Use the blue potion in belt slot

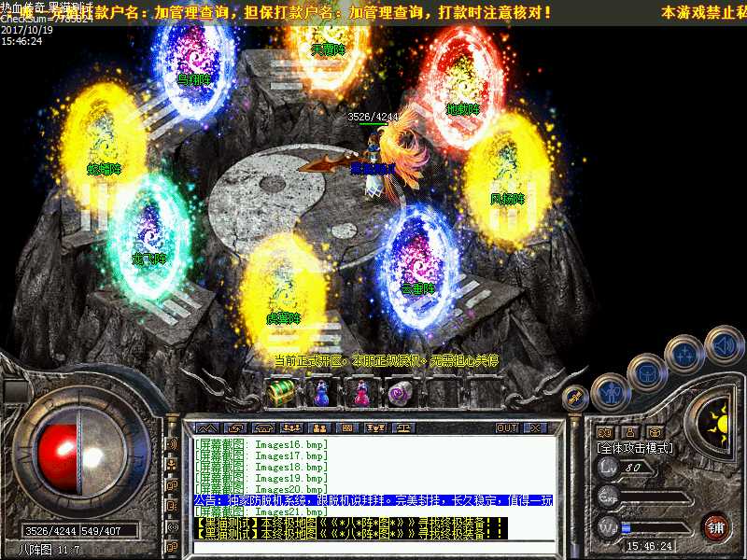click(x=322, y=393)
